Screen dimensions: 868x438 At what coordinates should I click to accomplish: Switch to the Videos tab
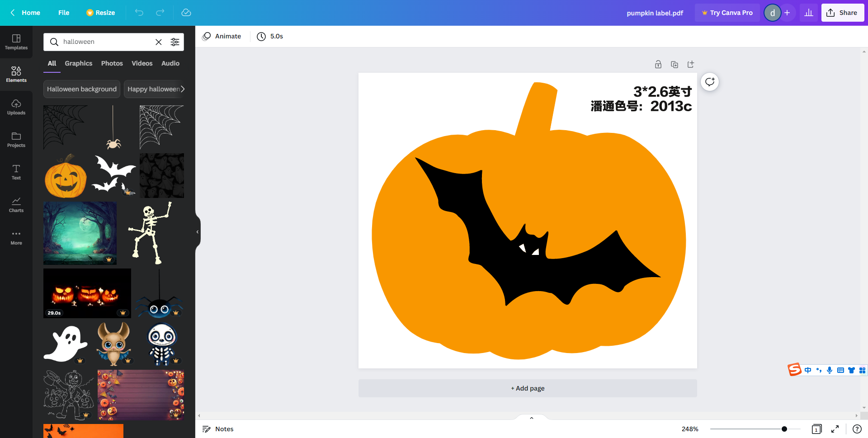pos(142,63)
